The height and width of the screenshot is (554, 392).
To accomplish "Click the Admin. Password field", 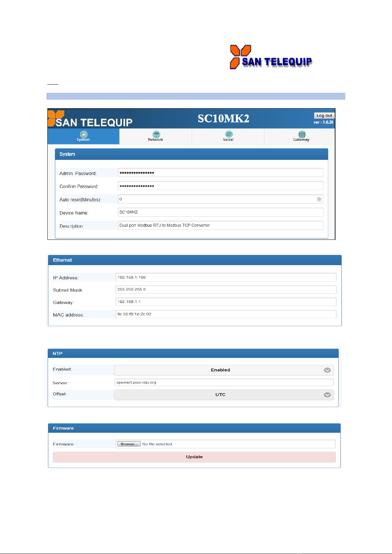I will 221,173.
